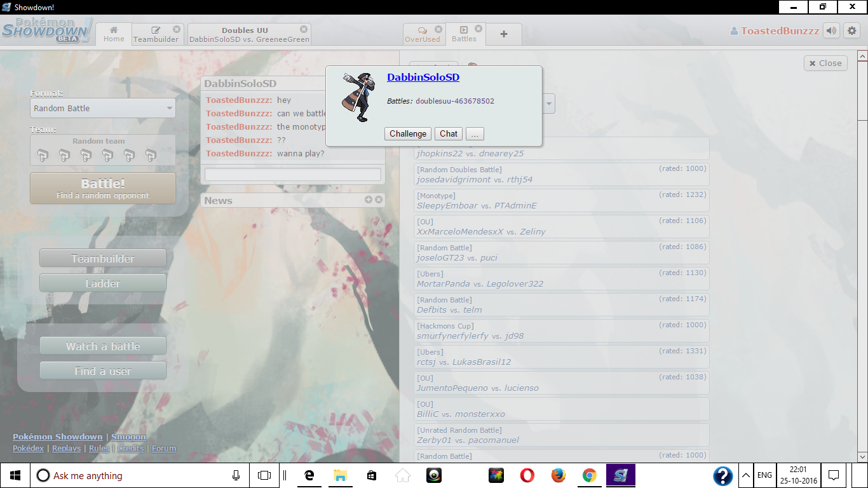Open the Random team selector
Viewport: 868px width, 488px height.
[103, 150]
